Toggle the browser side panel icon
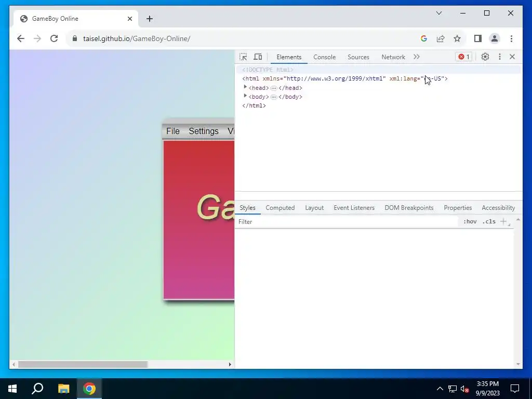 point(478,38)
